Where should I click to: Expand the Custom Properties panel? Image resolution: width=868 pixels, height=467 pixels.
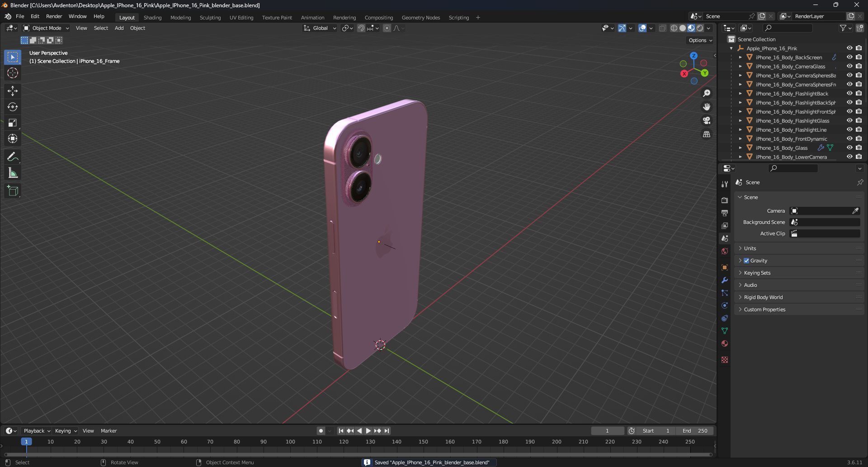[799, 310]
